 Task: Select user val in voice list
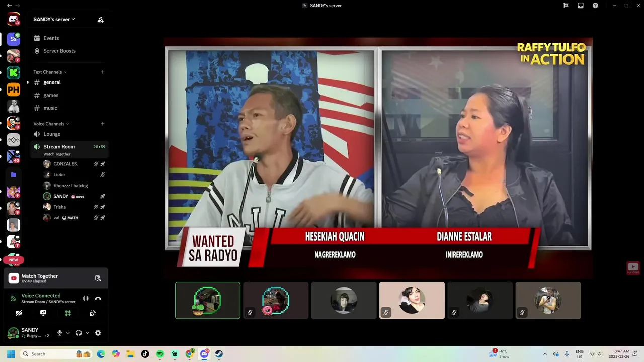[x=74, y=218]
